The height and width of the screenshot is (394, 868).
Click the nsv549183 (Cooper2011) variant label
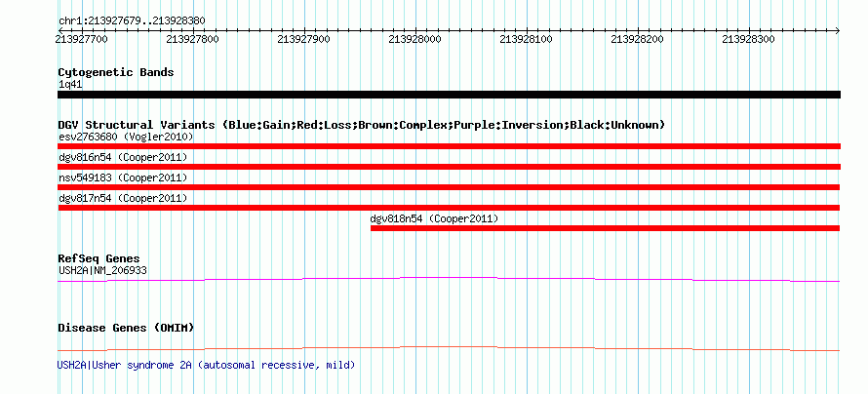(x=123, y=177)
